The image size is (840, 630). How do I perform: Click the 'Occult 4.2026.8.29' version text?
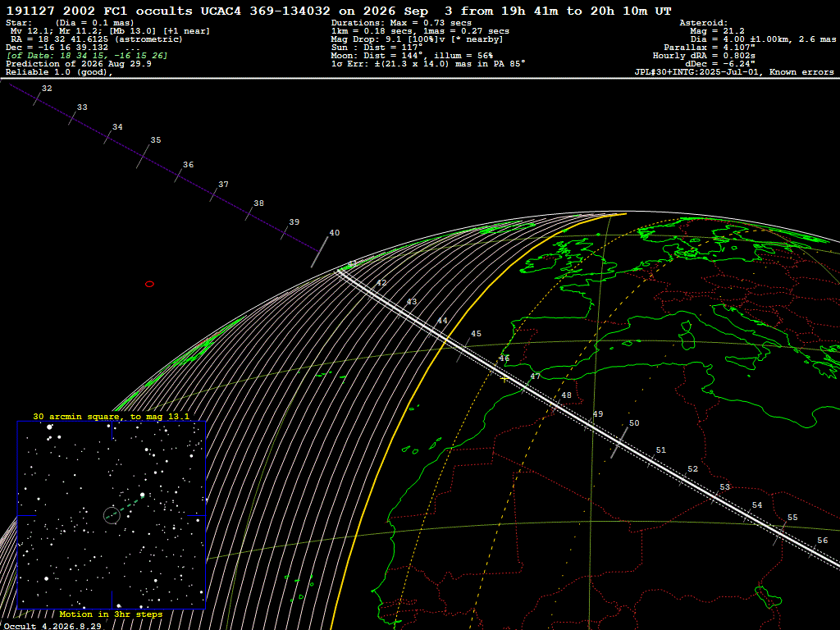tap(52, 626)
